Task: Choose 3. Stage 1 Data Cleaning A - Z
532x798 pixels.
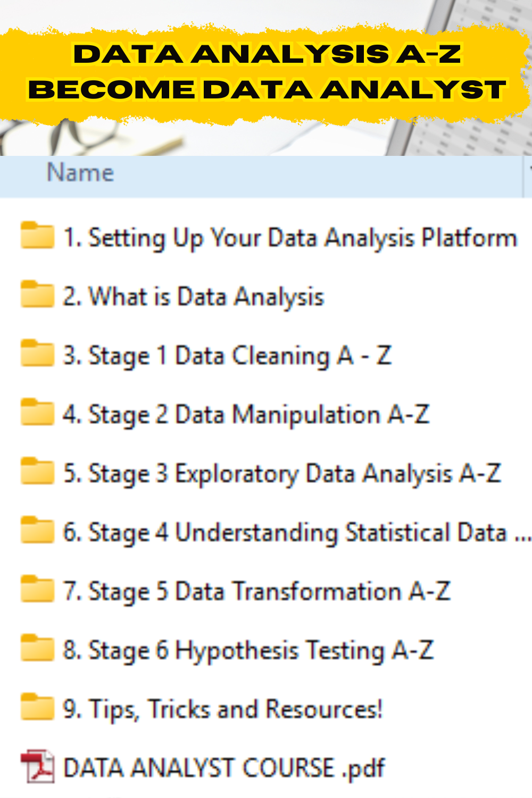Action: (x=227, y=356)
